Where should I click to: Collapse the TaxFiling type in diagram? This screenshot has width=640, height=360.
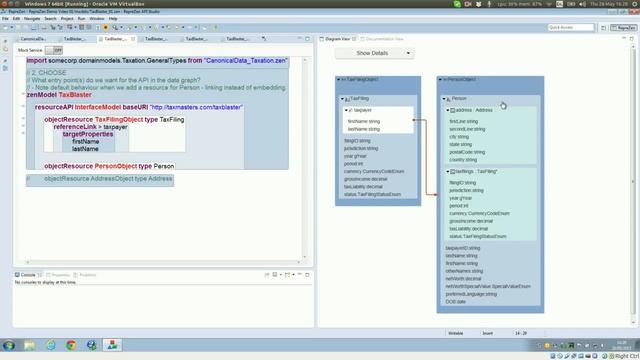click(x=342, y=98)
